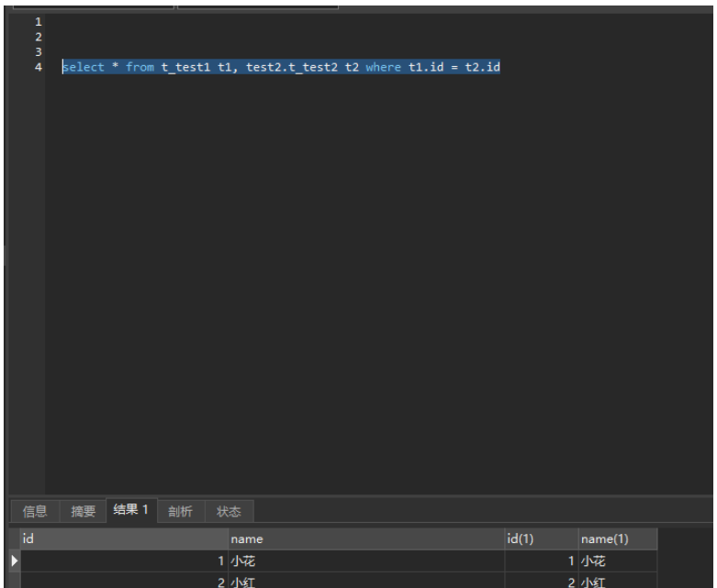Switch to the 摘要 tab
The width and height of the screenshot is (717, 588).
[83, 511]
